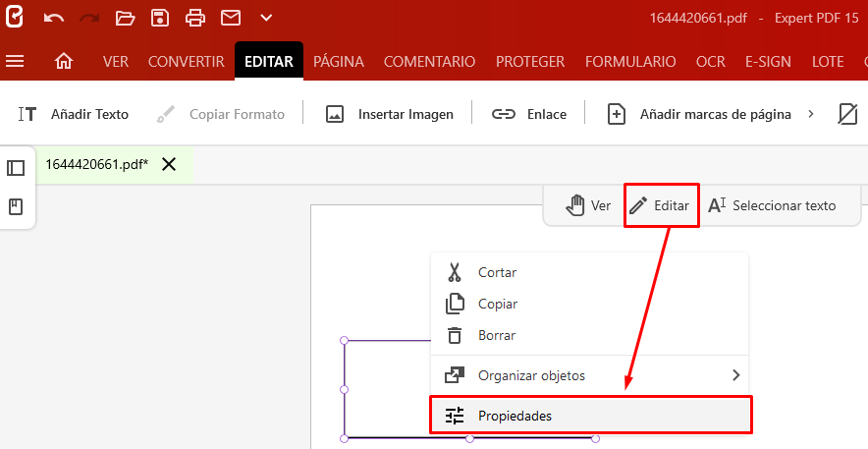868x449 pixels.
Task: Click Añadir marcas de página
Action: click(699, 114)
